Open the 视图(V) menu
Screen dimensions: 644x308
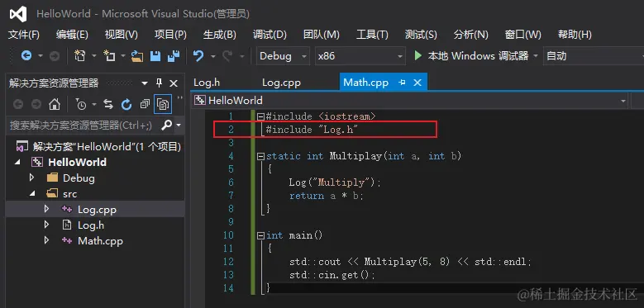click(122, 35)
